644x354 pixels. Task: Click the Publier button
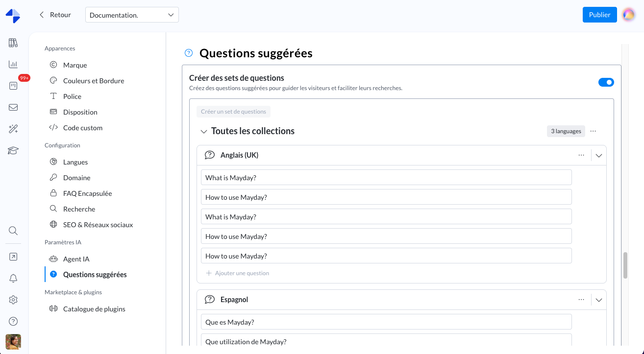(599, 15)
